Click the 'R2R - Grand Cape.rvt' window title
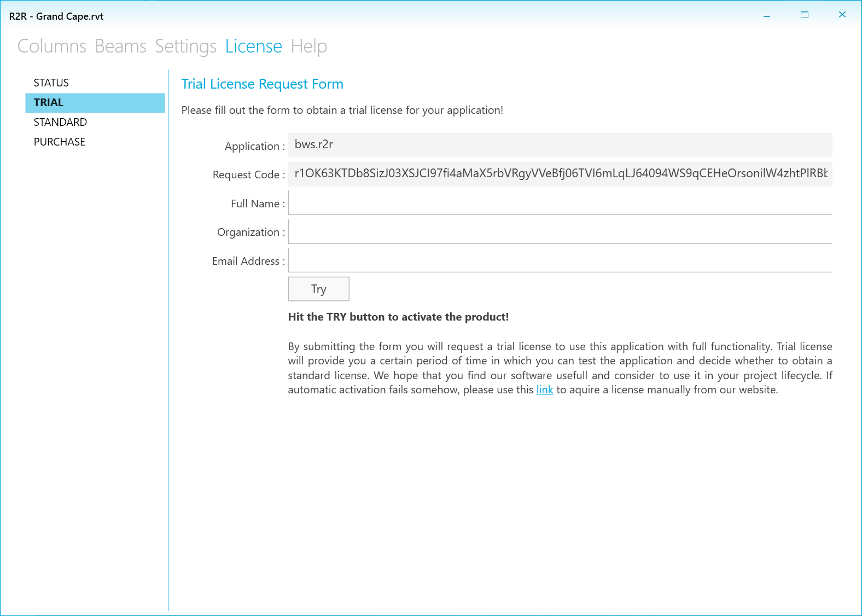The image size is (862, 616). click(x=56, y=16)
